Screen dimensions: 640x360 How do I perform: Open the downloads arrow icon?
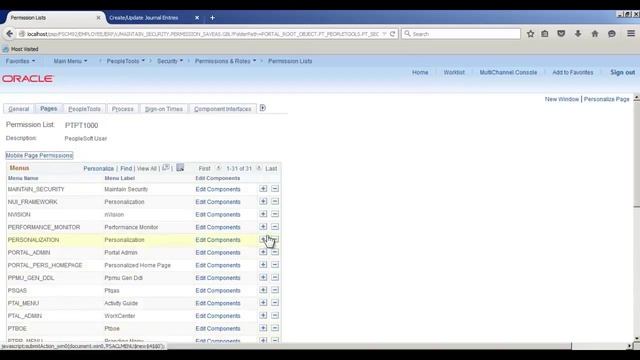coord(578,34)
